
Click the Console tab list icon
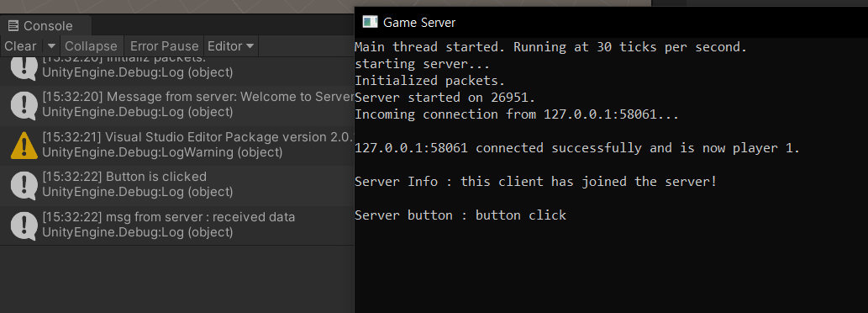point(13,25)
